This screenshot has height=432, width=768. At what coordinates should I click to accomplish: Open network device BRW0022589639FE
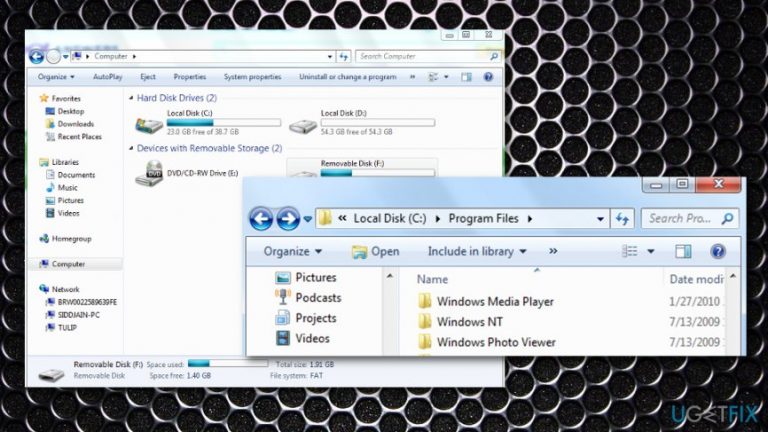click(81, 302)
